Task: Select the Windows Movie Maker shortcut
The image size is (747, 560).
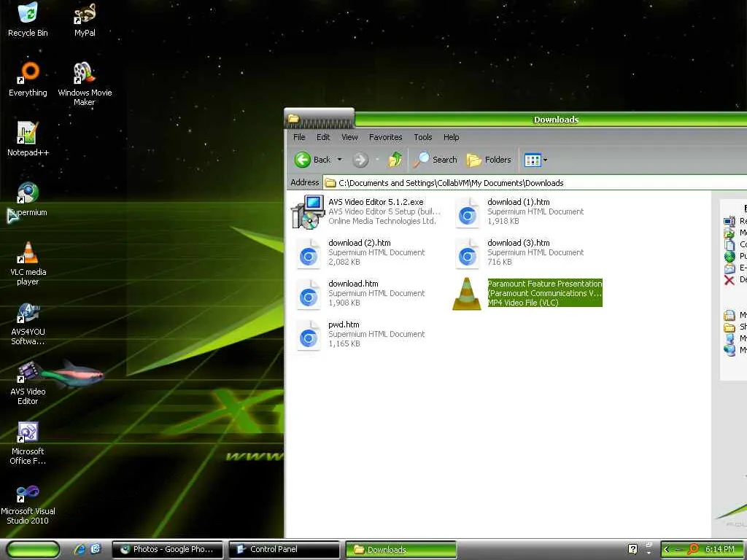Action: click(85, 84)
